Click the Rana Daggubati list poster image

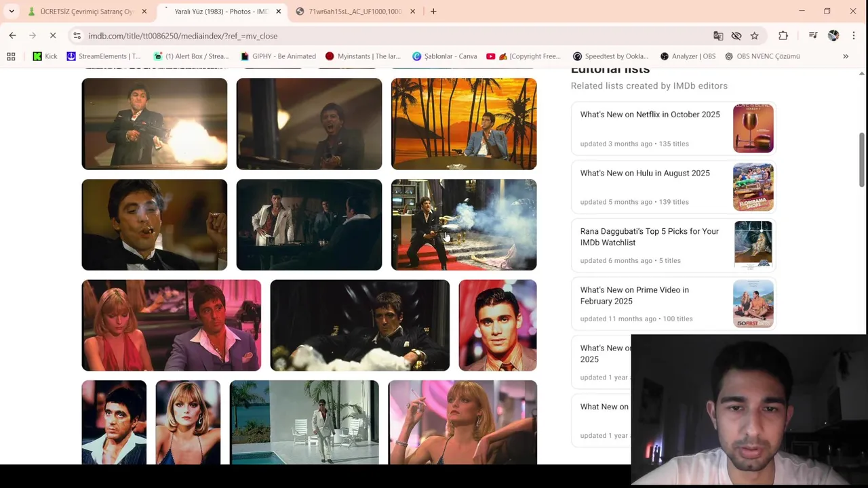coord(753,245)
